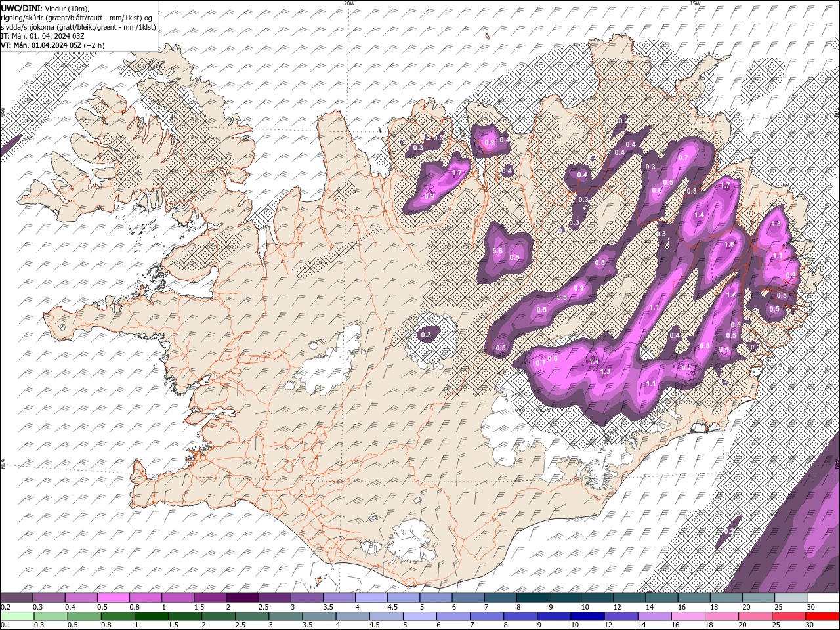The height and width of the screenshot is (630, 840).
Task: Click the 25 label on snow legend
Action: pos(778,607)
